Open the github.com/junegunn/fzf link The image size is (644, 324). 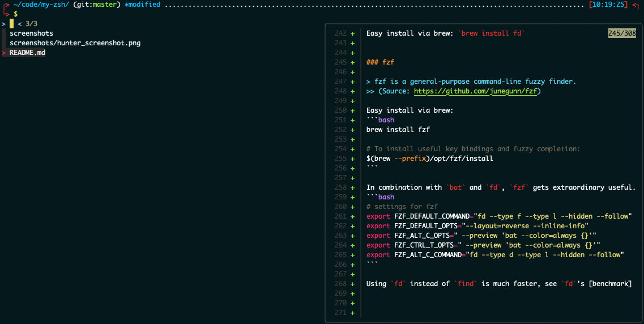pos(475,91)
